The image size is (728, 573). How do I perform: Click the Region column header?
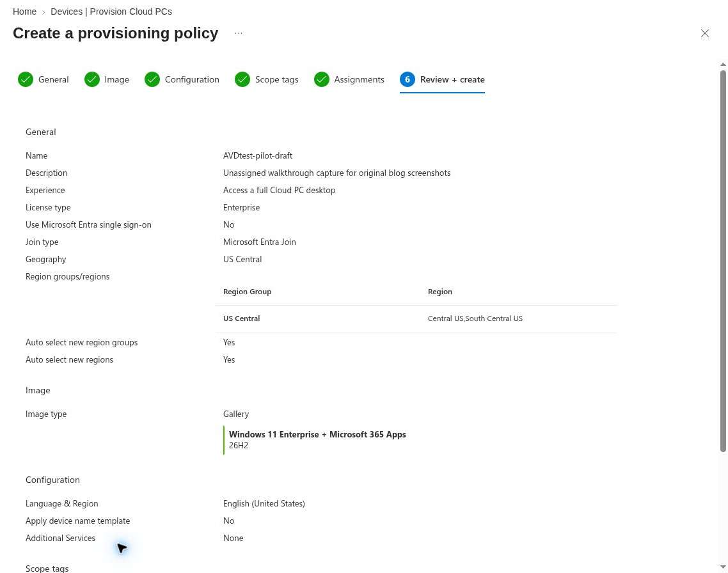pyautogui.click(x=439, y=292)
